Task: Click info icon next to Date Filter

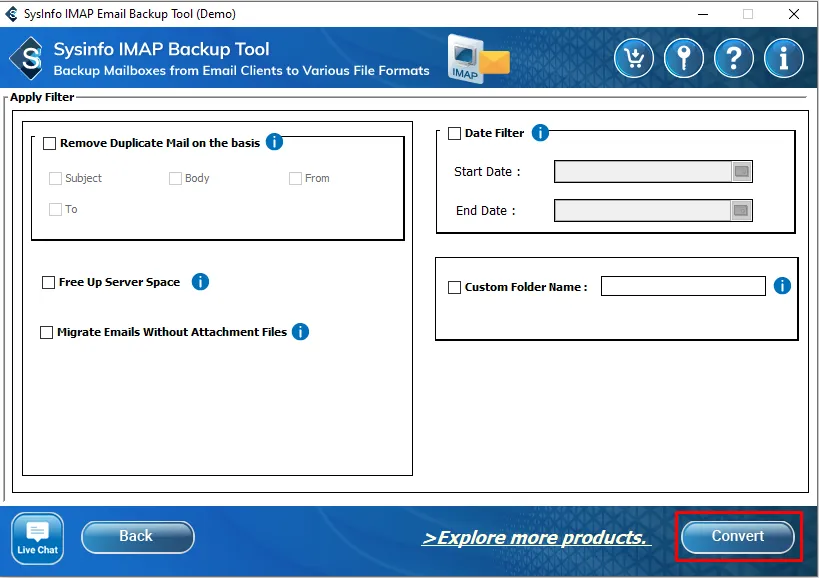Action: tap(540, 133)
